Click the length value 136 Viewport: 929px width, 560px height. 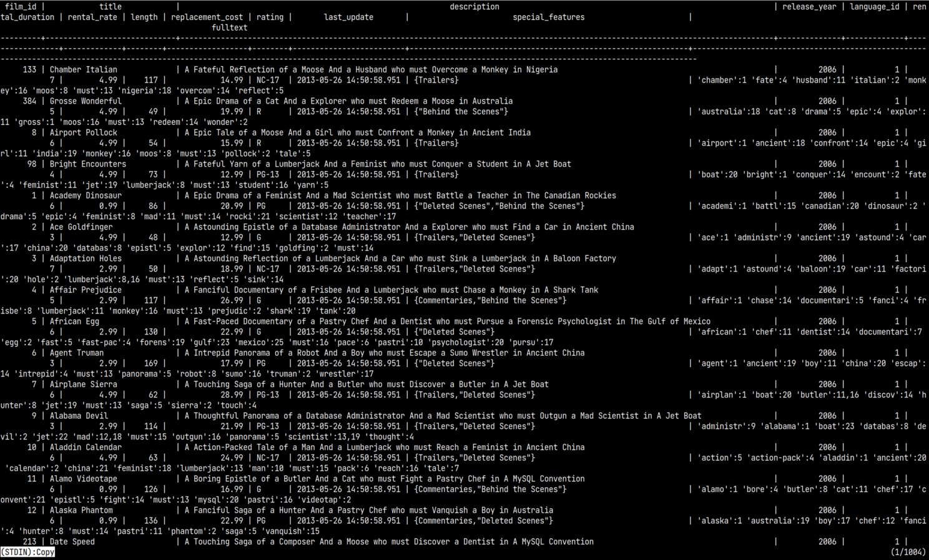tap(151, 521)
